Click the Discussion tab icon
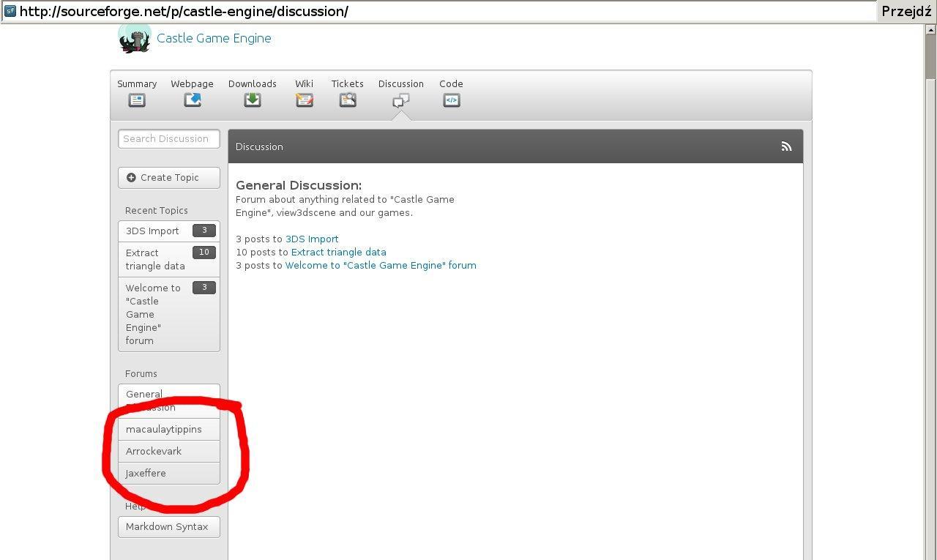937x560 pixels. [x=400, y=100]
